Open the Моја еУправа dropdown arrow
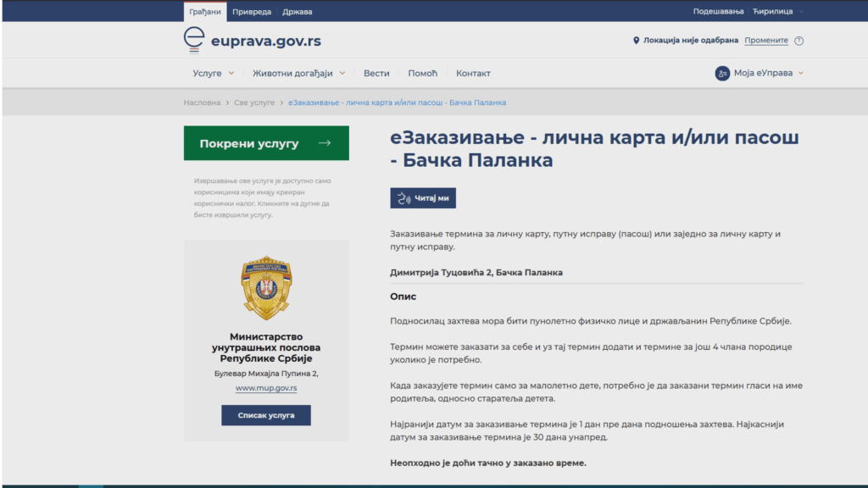The height and width of the screenshot is (488, 868). pos(801,73)
